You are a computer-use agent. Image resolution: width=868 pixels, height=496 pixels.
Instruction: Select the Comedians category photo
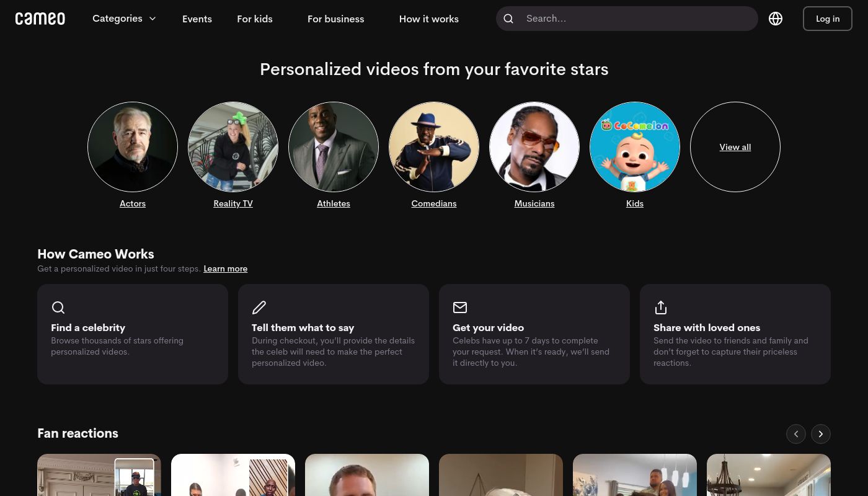pyautogui.click(x=434, y=147)
